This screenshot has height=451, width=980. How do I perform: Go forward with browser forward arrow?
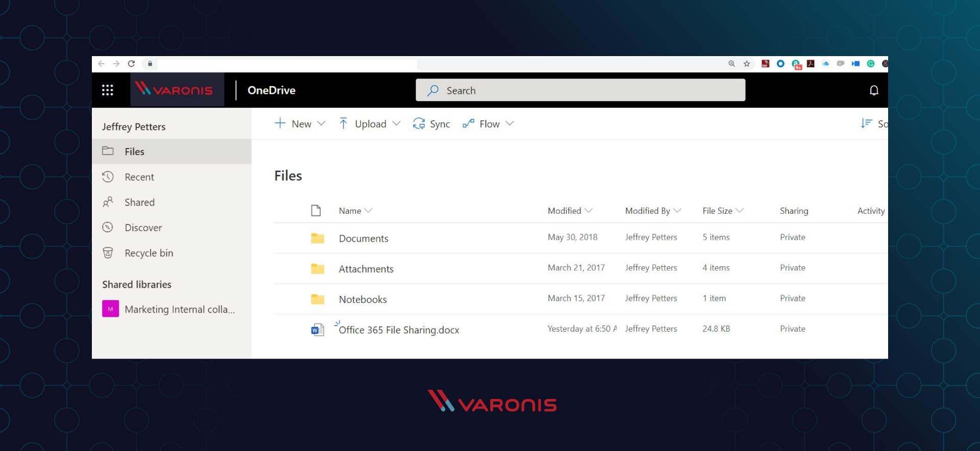point(116,64)
